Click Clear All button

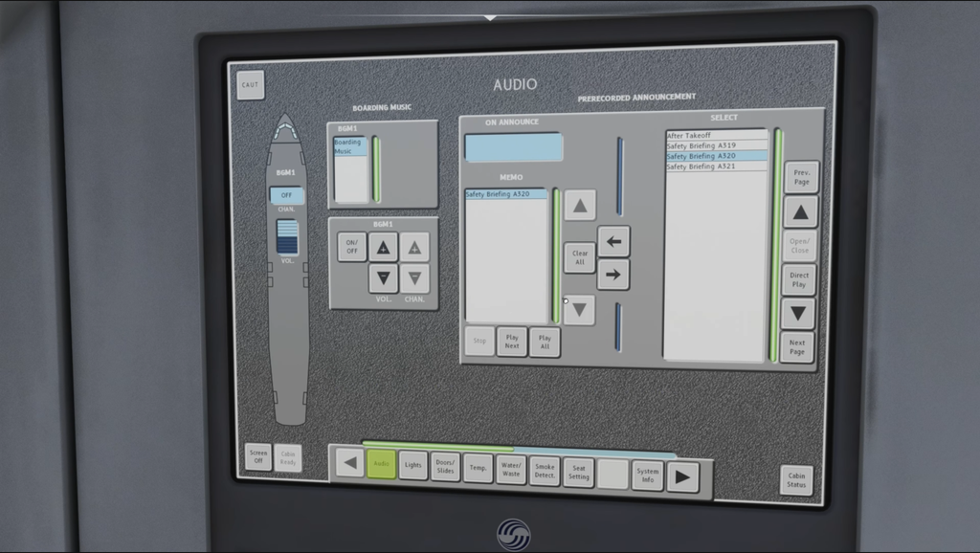579,257
